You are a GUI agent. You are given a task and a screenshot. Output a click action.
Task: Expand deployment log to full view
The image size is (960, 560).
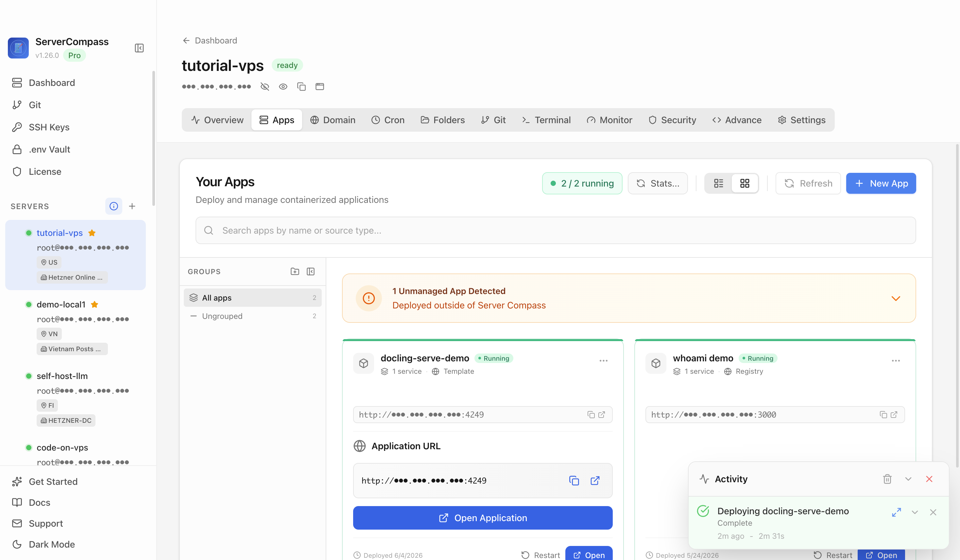click(x=896, y=512)
